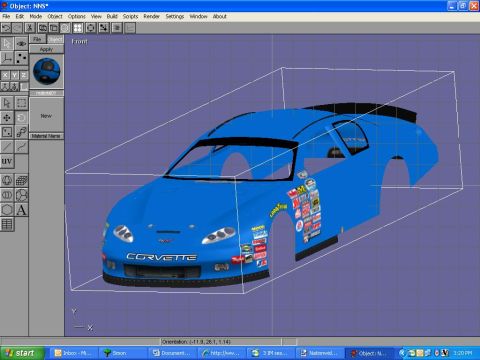This screenshot has height=360, width=480.
Task: Open the Window menu
Action: tap(198, 16)
